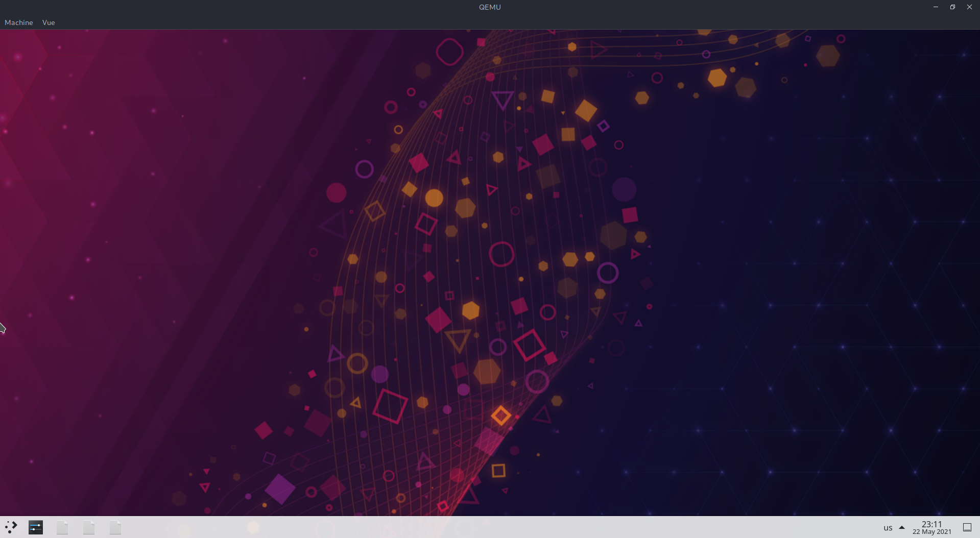Viewport: 980px width, 538px height.
Task: Click the Show Desktop icon in panel
Action: [967, 527]
